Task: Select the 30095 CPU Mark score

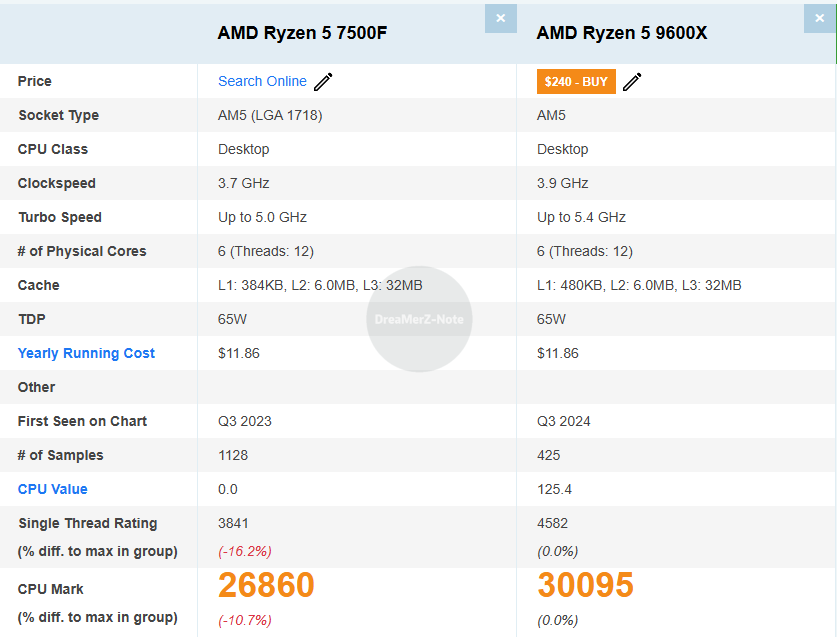Action: 585,585
